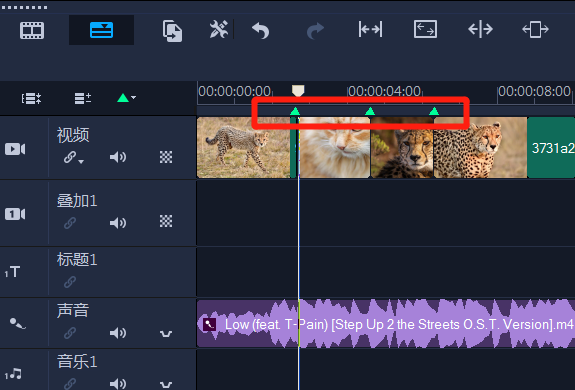Mute the 叠加1 track audio
The height and width of the screenshot is (390, 575).
pyautogui.click(x=118, y=222)
